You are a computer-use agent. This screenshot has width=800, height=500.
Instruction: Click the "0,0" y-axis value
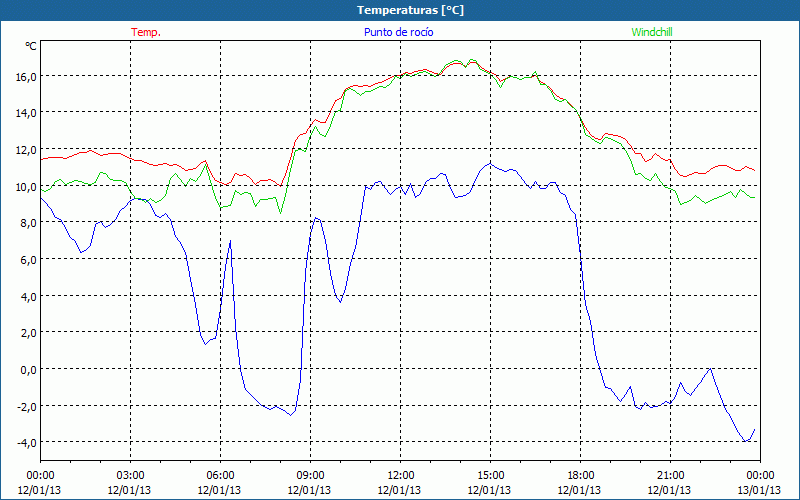pyautogui.click(x=28, y=369)
